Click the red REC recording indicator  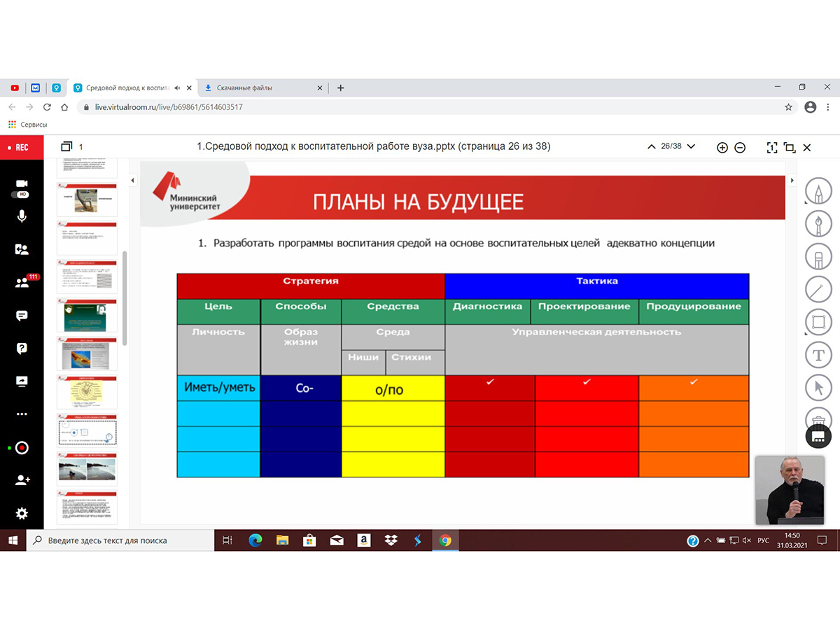(22, 148)
